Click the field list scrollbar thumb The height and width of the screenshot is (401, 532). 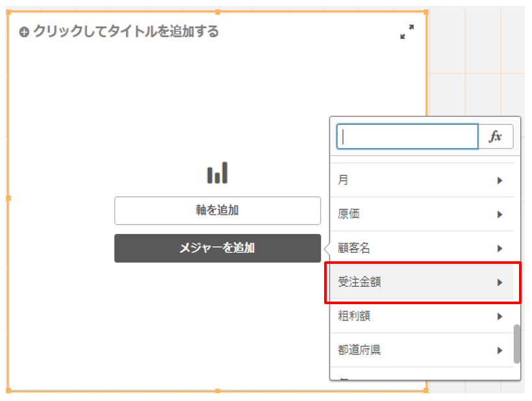coord(517,344)
